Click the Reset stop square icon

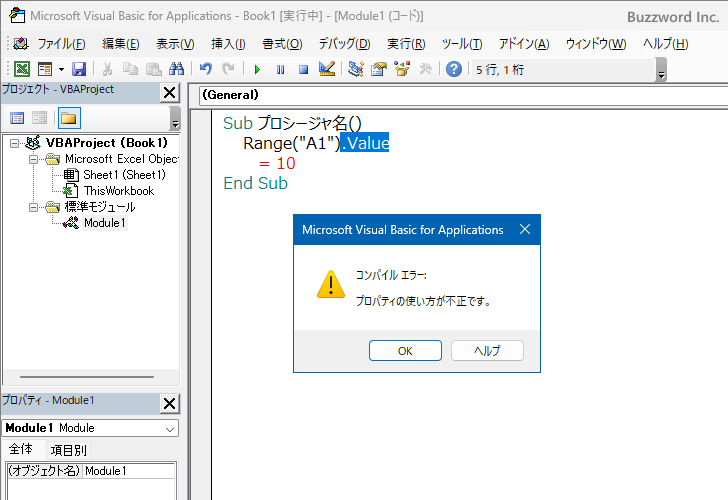(x=303, y=70)
